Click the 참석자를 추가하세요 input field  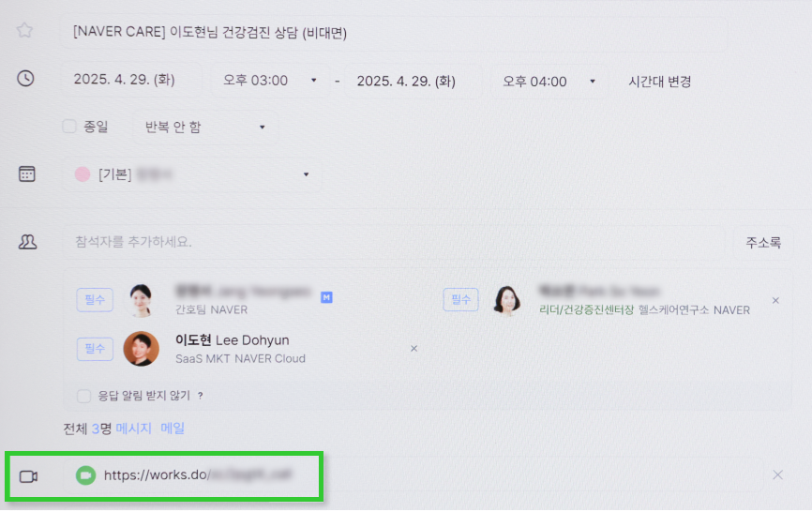coord(394,242)
